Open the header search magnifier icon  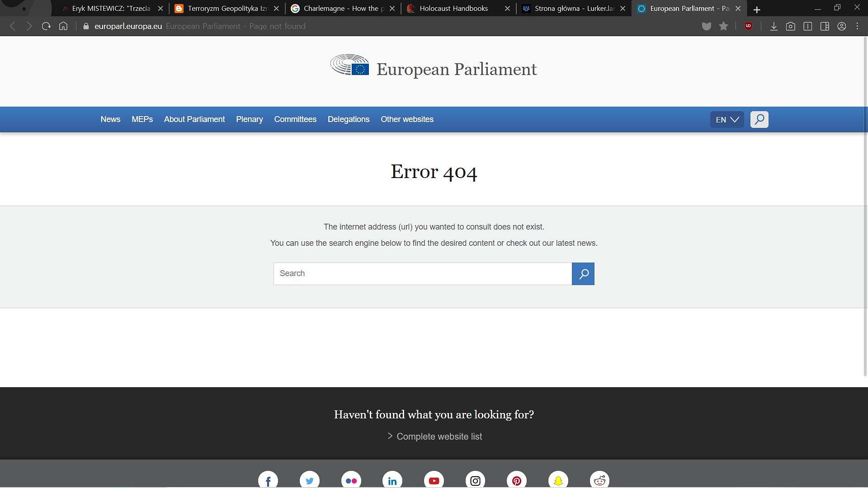759,119
